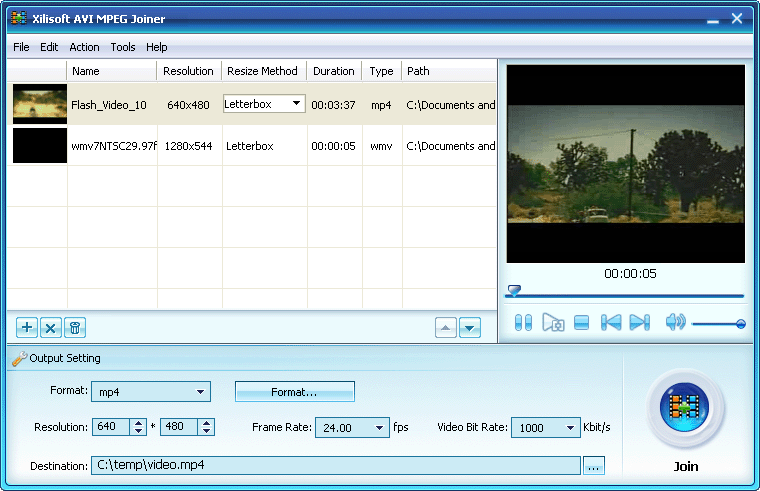The image size is (760, 491).
Task: Pause the preview playback
Action: point(523,322)
